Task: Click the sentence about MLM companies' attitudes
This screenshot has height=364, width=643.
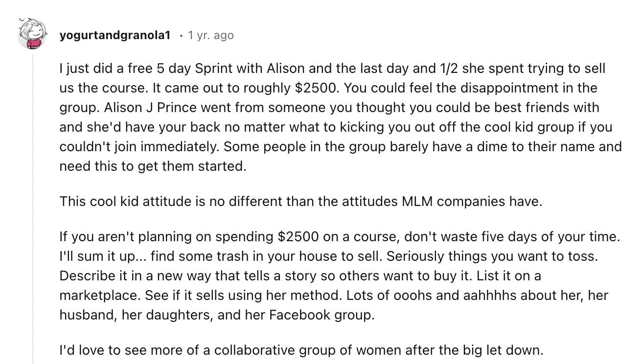Action: [x=301, y=201]
